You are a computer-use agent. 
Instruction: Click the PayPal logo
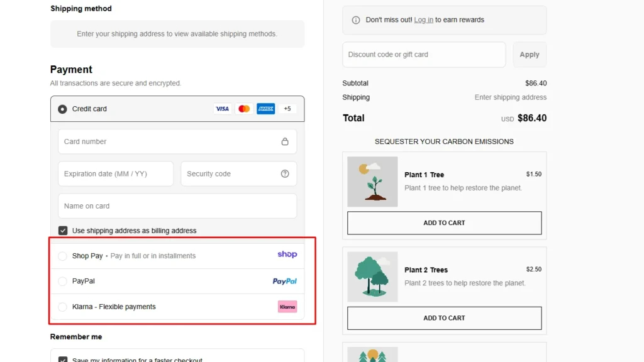click(x=284, y=281)
